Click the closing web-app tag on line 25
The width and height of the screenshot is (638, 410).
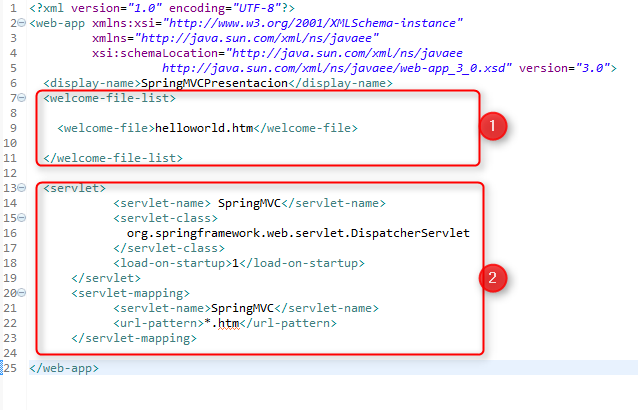click(x=64, y=368)
